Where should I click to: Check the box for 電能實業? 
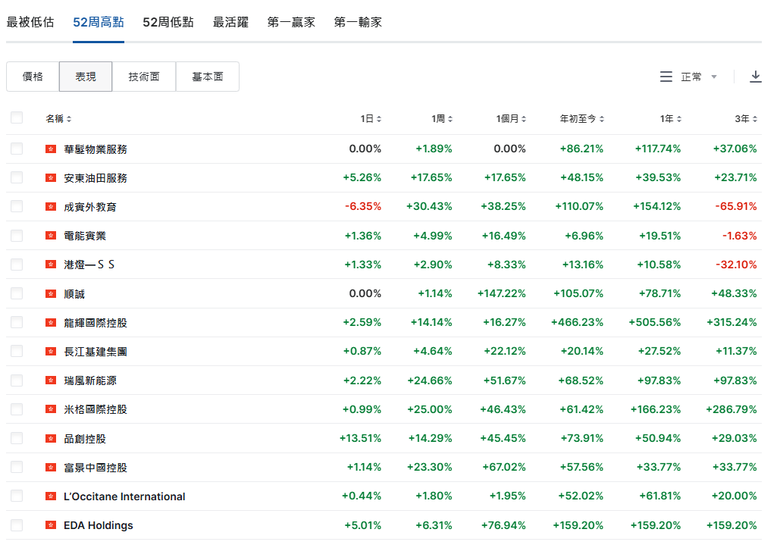(x=17, y=235)
